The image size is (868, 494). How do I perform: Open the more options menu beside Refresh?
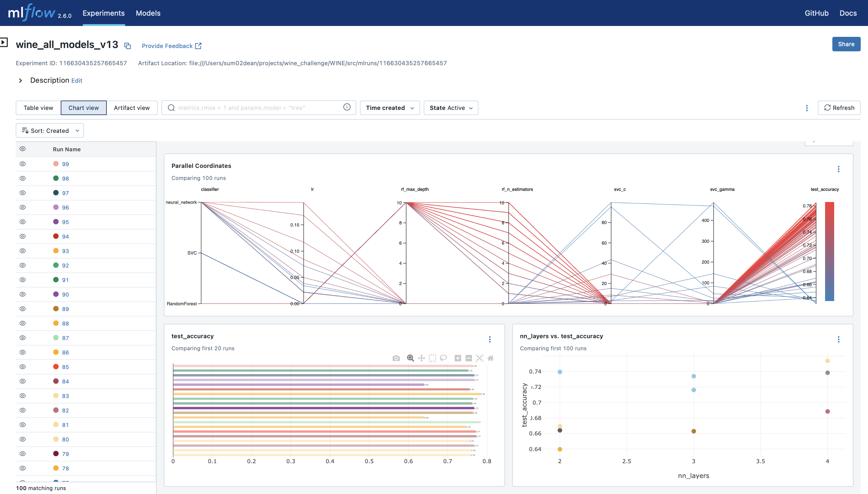pyautogui.click(x=807, y=108)
